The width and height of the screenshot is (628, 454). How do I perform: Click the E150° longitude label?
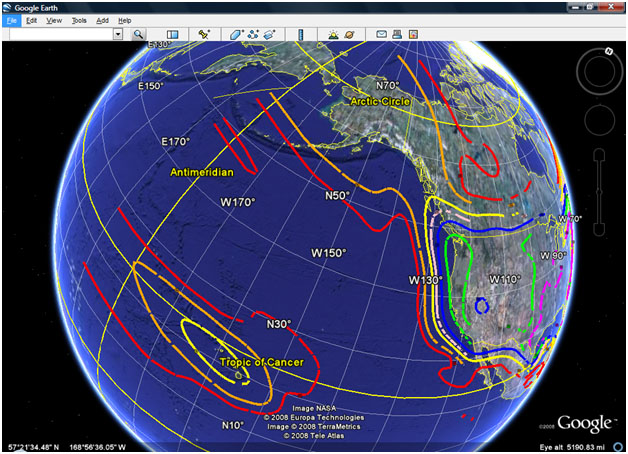point(151,86)
